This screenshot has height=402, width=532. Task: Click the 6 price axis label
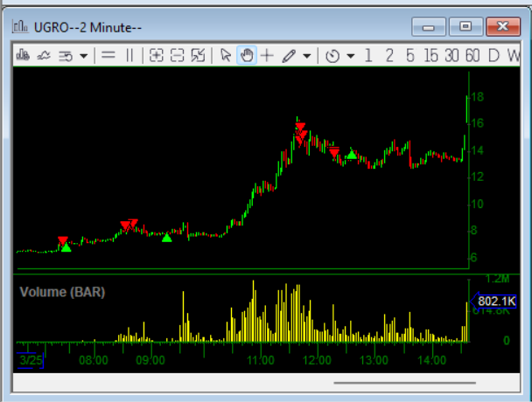pyautogui.click(x=474, y=258)
